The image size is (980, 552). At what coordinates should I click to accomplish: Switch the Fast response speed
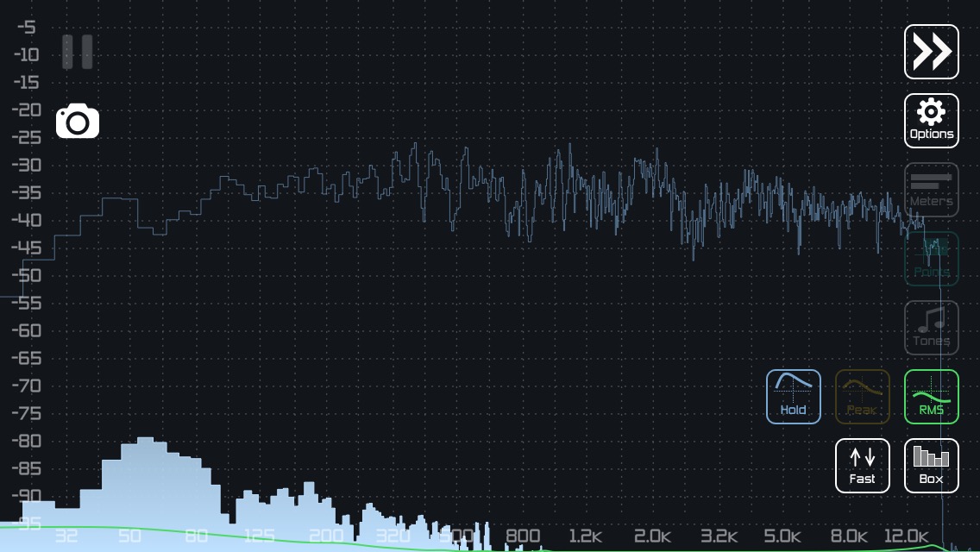863,466
